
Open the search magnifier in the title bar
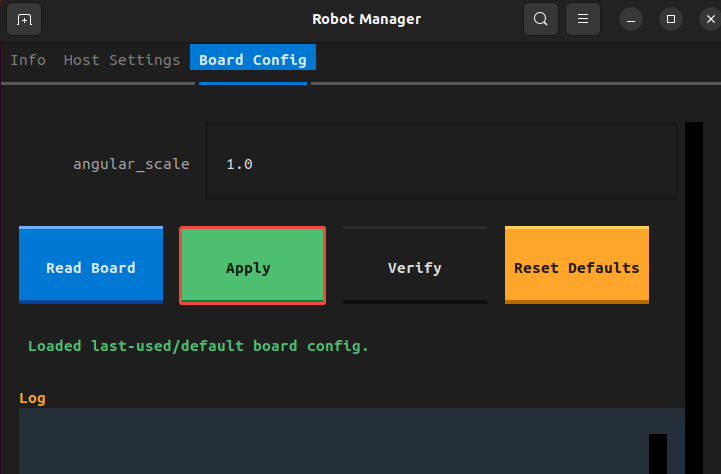click(x=541, y=19)
